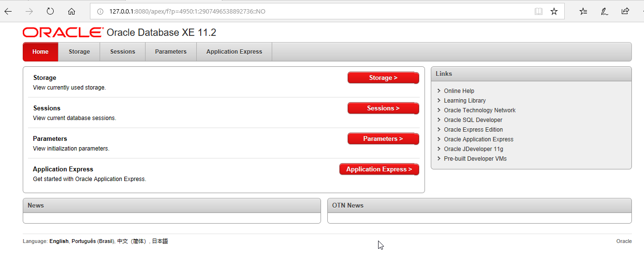Click the chevron beside Pre-built Developer VMs
The image size is (644, 258).
click(439, 159)
